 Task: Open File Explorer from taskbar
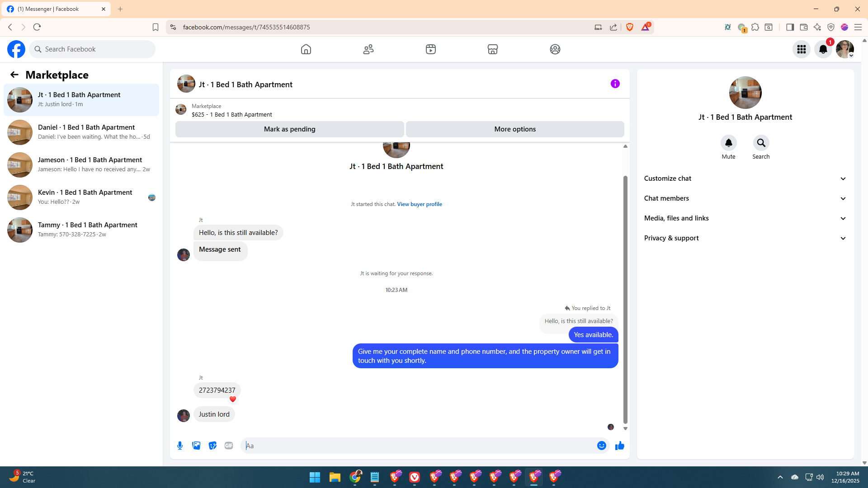tap(335, 477)
